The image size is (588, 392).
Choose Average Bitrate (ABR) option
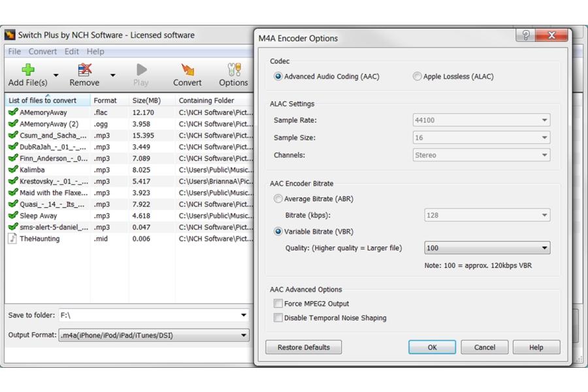click(x=278, y=199)
